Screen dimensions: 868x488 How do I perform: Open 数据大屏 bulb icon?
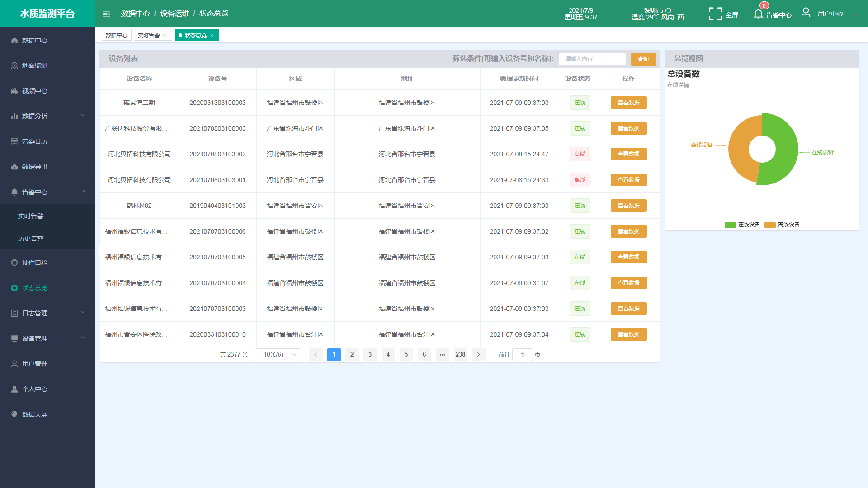pyautogui.click(x=14, y=414)
